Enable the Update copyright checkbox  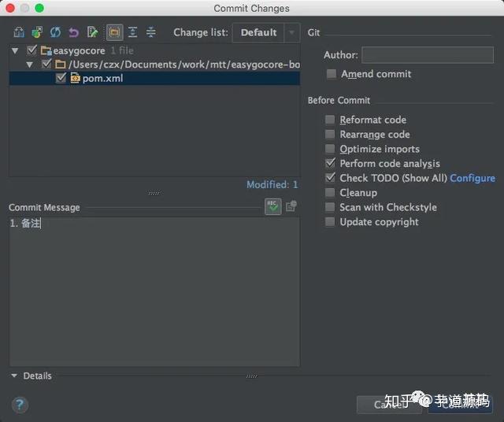[330, 222]
